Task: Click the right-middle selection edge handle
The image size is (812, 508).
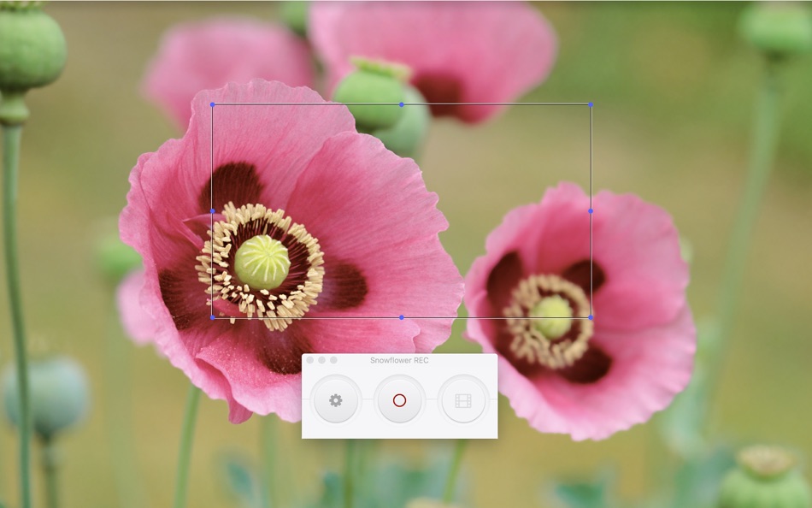Action: pos(591,211)
